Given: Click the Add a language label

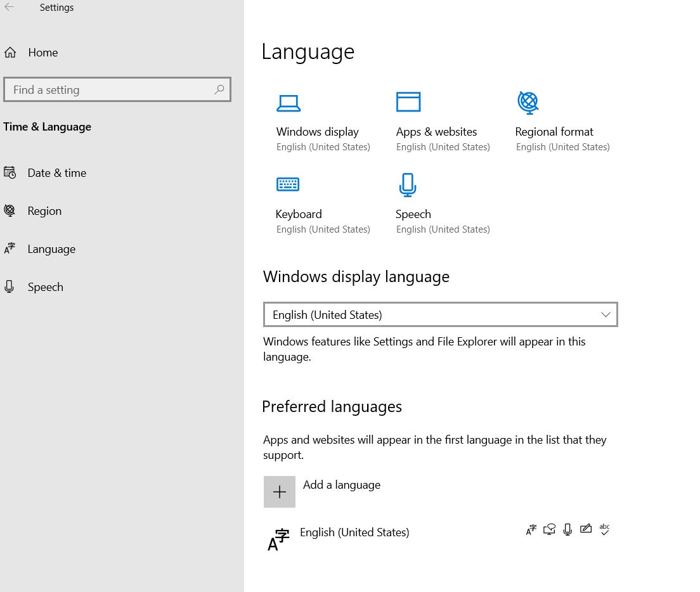Looking at the screenshot, I should [x=342, y=485].
